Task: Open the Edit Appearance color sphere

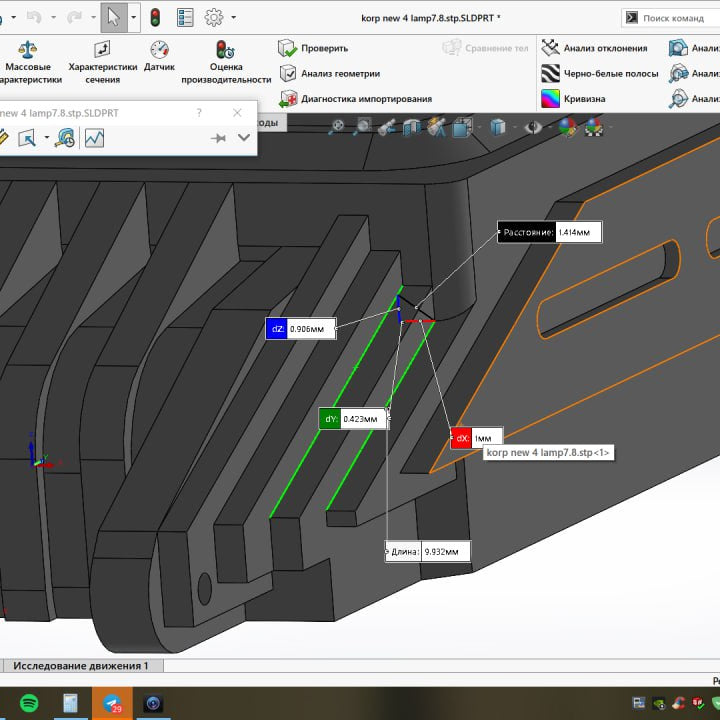Action: click(567, 126)
